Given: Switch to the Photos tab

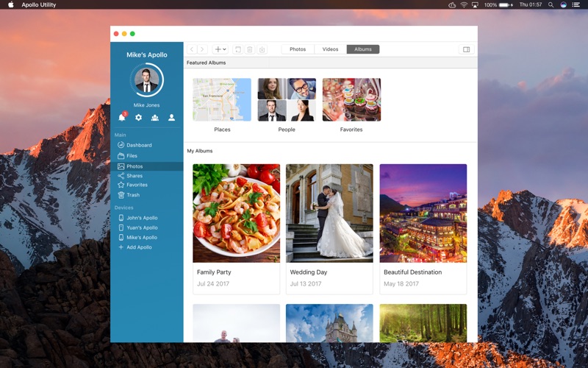Looking at the screenshot, I should [298, 49].
